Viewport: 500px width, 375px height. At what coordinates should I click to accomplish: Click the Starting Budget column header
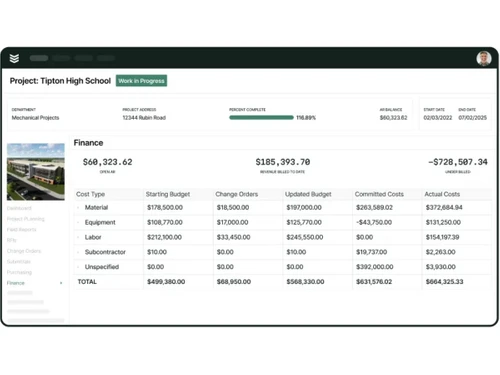168,194
